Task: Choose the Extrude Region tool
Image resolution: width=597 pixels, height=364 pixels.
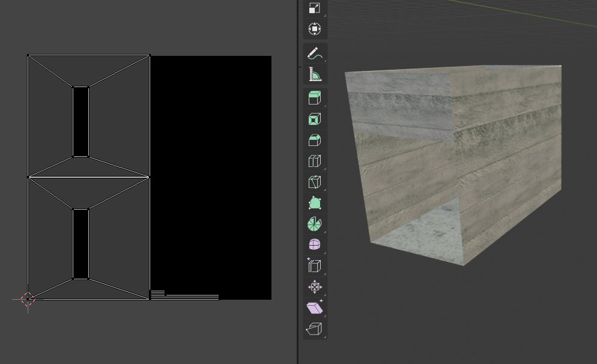Action: tap(315, 98)
